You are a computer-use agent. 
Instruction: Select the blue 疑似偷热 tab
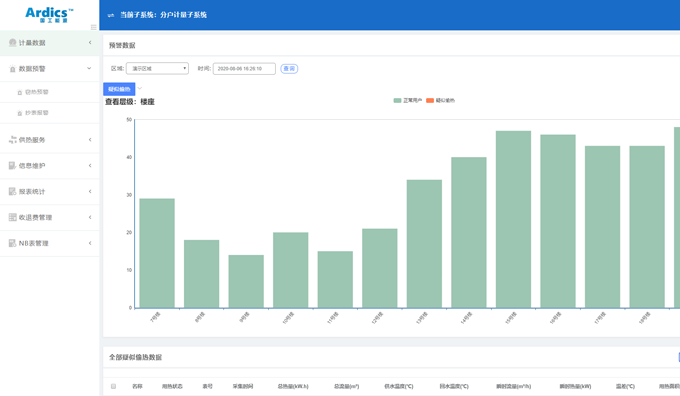[x=119, y=89]
